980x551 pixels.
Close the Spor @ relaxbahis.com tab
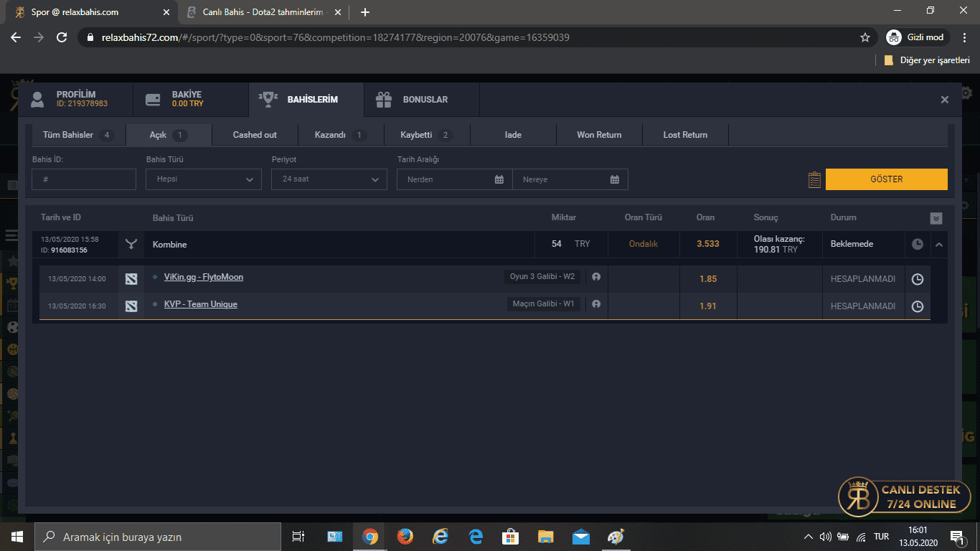(x=166, y=12)
